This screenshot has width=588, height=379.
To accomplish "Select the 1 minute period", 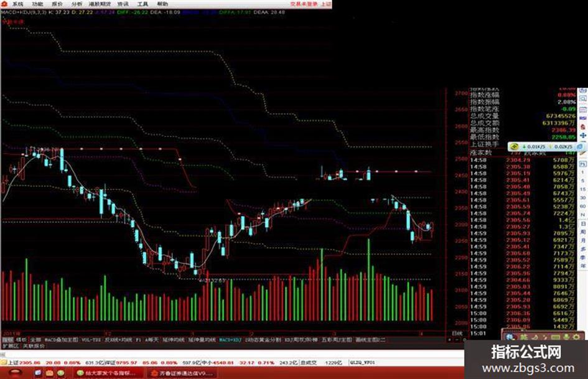I will tap(583, 172).
